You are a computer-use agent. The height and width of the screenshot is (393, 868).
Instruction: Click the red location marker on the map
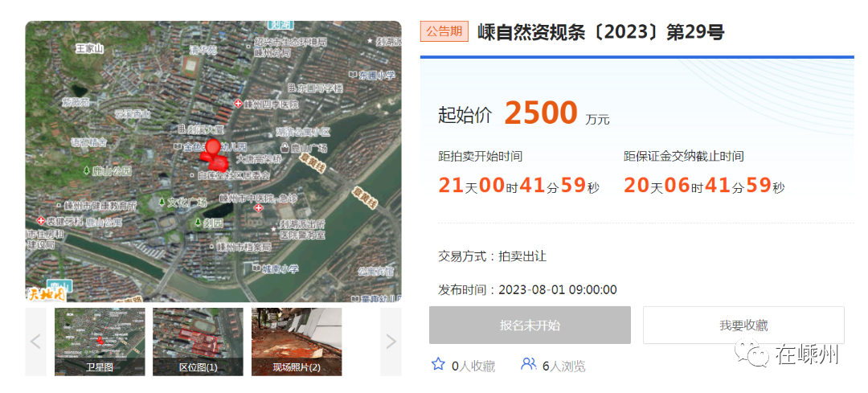[212, 149]
